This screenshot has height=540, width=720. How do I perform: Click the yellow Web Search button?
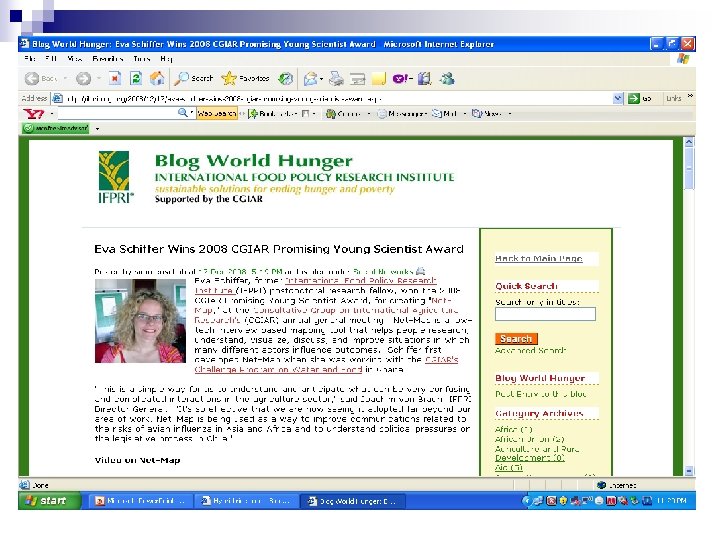click(217, 113)
